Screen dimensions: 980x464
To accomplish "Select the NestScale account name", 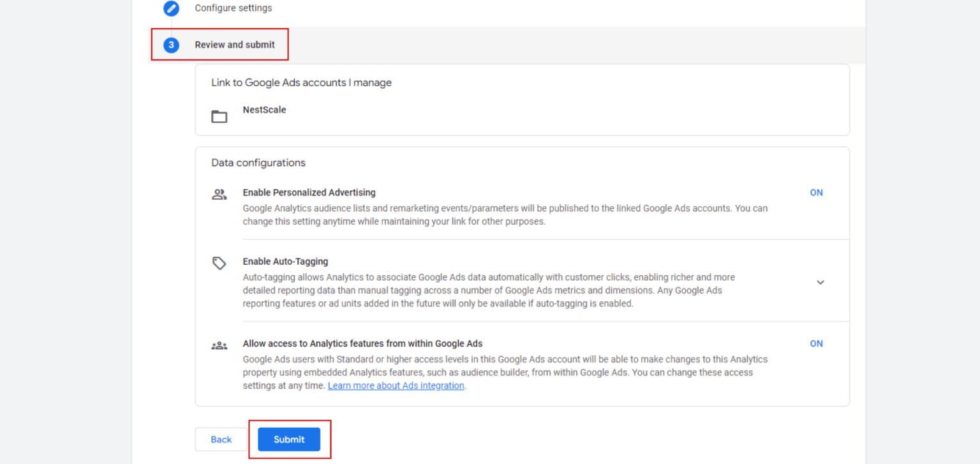I will pyautogui.click(x=264, y=110).
